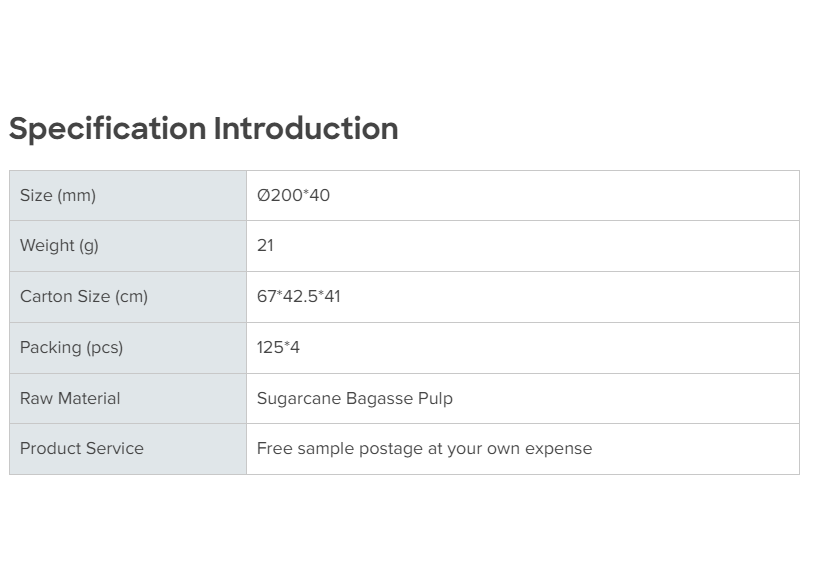Click the Product Service label cell
Image resolution: width=821 pixels, height=579 pixels.
tap(82, 449)
